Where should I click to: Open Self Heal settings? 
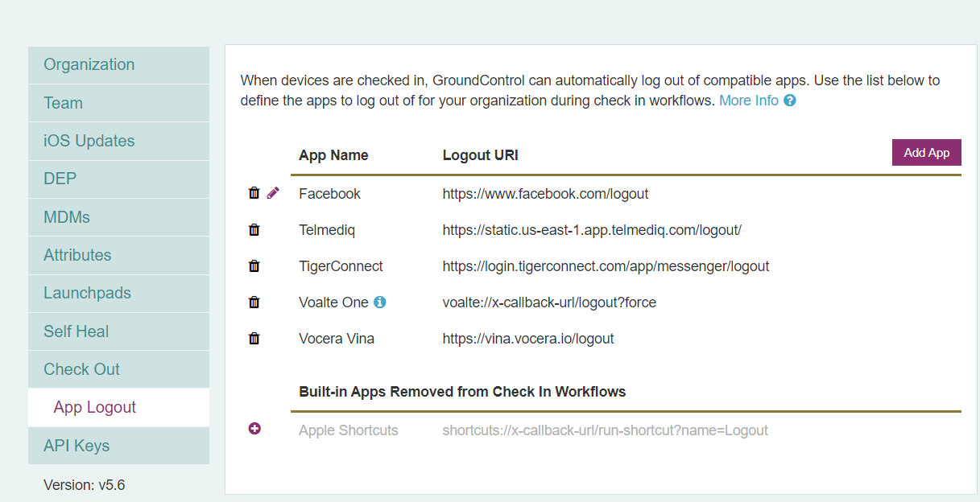tap(118, 331)
